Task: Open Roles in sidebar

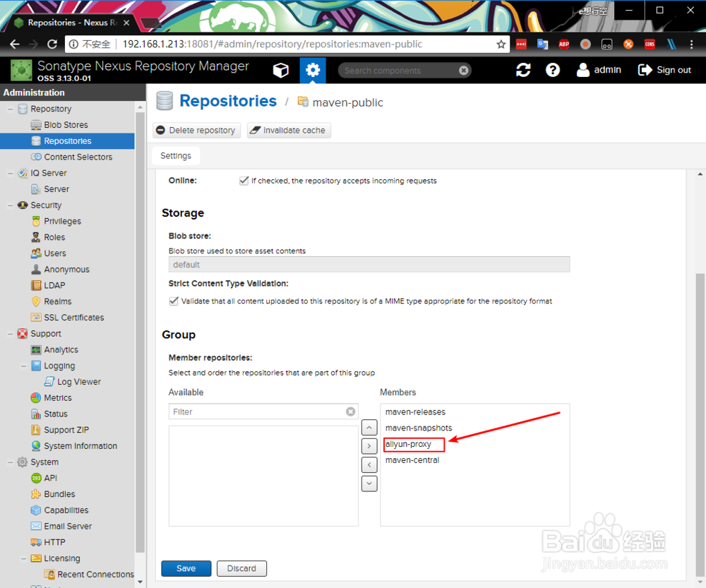Action: point(54,237)
